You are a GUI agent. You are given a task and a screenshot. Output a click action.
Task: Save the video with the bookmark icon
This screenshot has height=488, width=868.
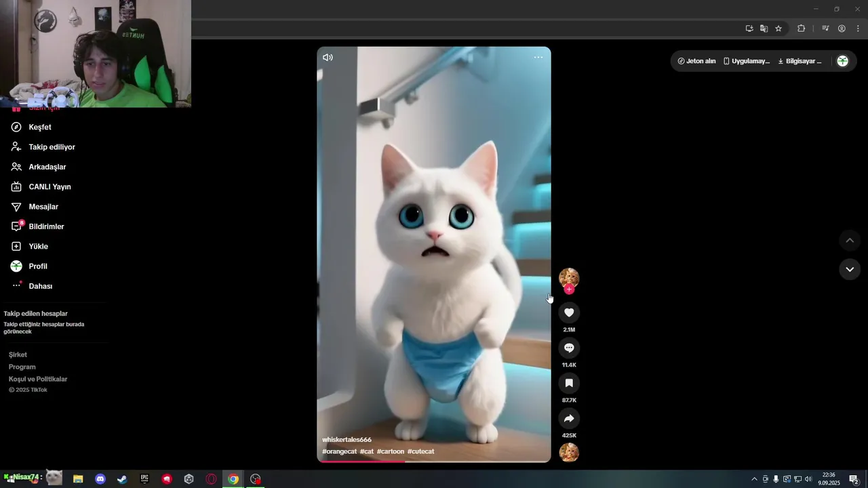pyautogui.click(x=569, y=383)
